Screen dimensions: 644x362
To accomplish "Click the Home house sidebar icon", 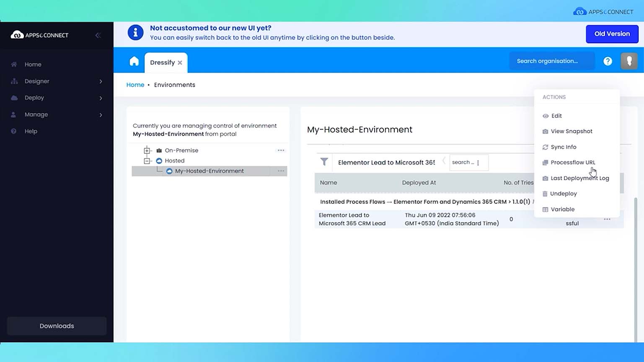I will point(14,65).
